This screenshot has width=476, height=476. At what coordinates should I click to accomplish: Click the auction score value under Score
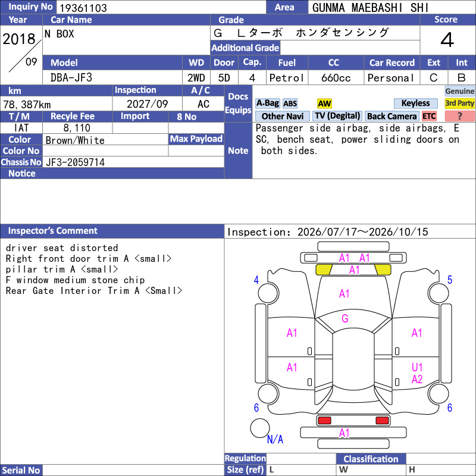click(447, 40)
